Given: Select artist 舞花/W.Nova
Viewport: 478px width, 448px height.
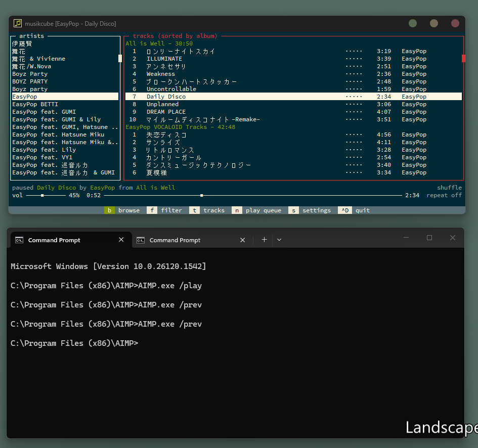Looking at the screenshot, I should (65, 66).
